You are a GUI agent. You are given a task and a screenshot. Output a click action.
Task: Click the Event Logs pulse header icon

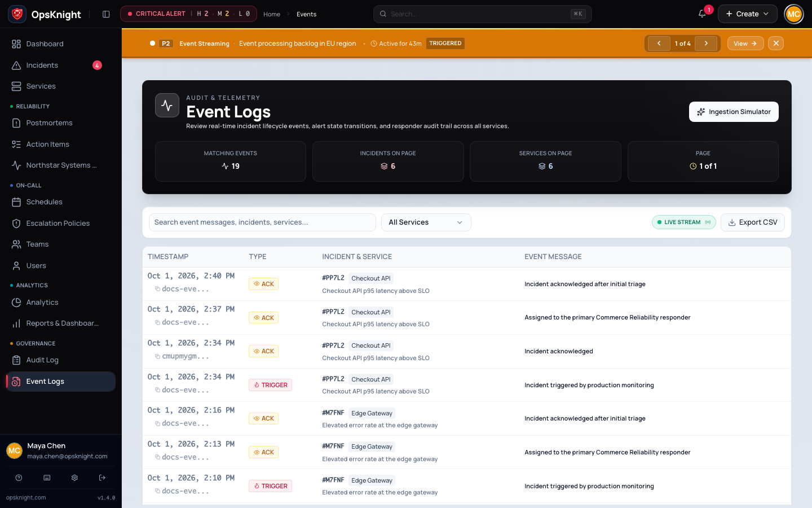coord(167,105)
